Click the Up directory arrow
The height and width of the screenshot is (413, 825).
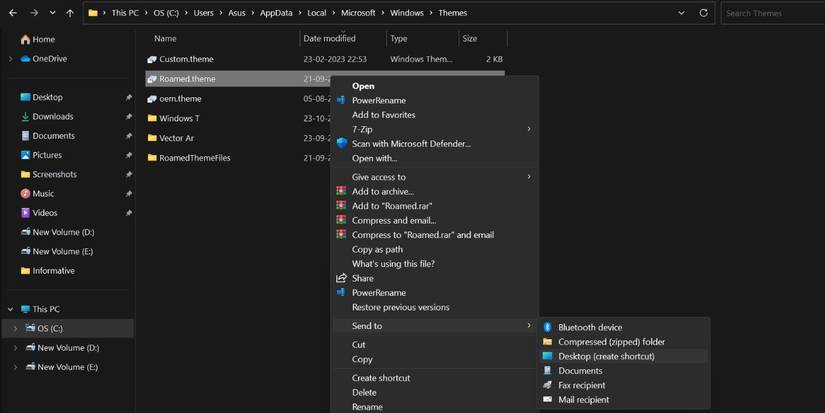tap(69, 13)
